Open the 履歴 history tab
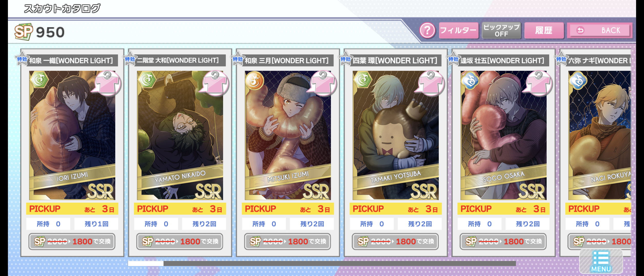Viewport: 644px width, 276px height. pos(544,30)
